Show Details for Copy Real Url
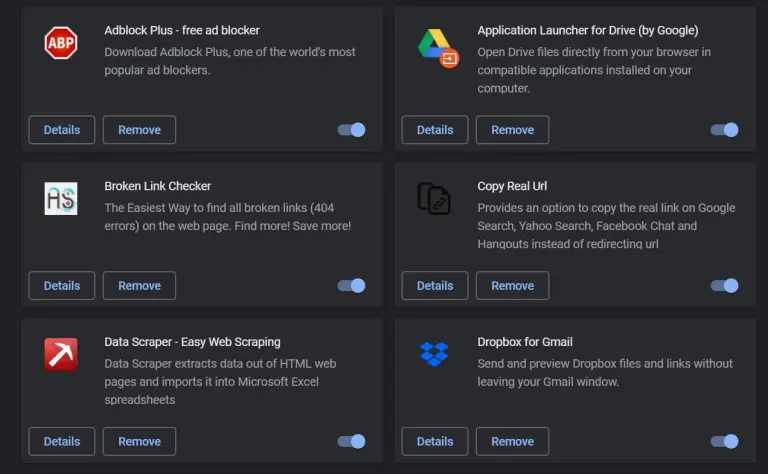Image resolution: width=768 pixels, height=474 pixels. tap(435, 285)
